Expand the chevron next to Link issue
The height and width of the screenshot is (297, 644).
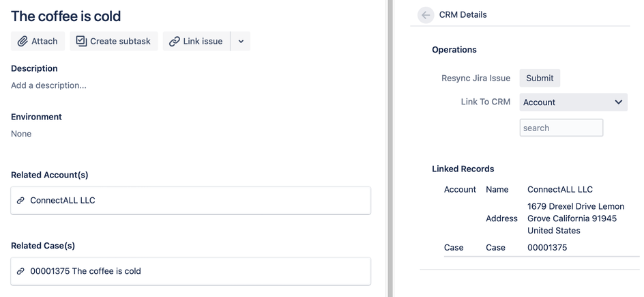point(241,41)
